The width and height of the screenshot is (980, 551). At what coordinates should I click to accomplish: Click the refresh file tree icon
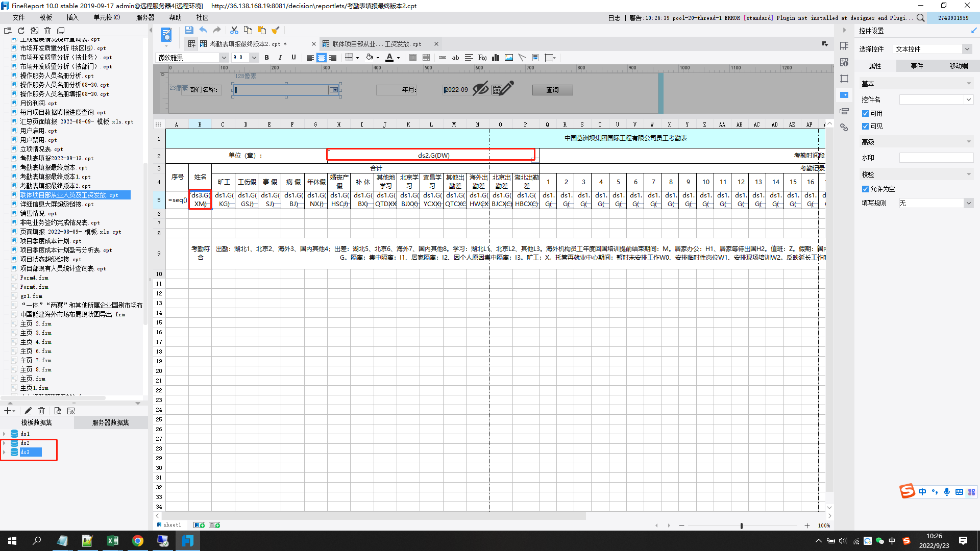pos(21,31)
